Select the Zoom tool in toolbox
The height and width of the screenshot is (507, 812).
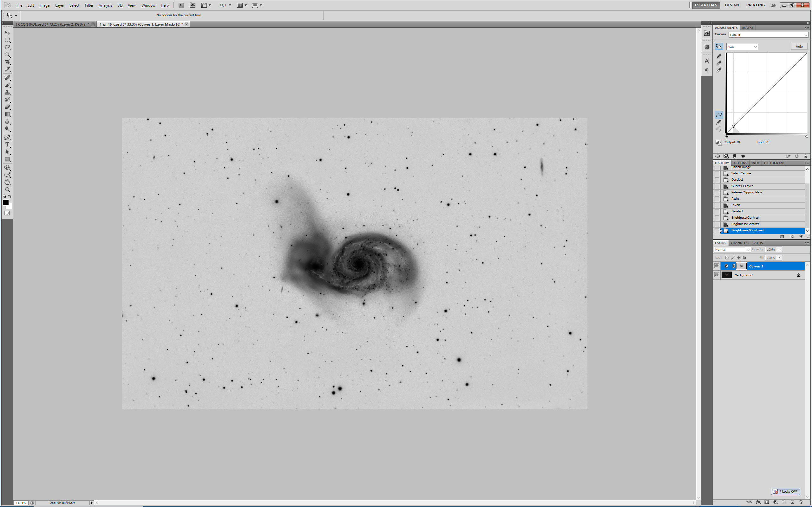pyautogui.click(x=7, y=189)
